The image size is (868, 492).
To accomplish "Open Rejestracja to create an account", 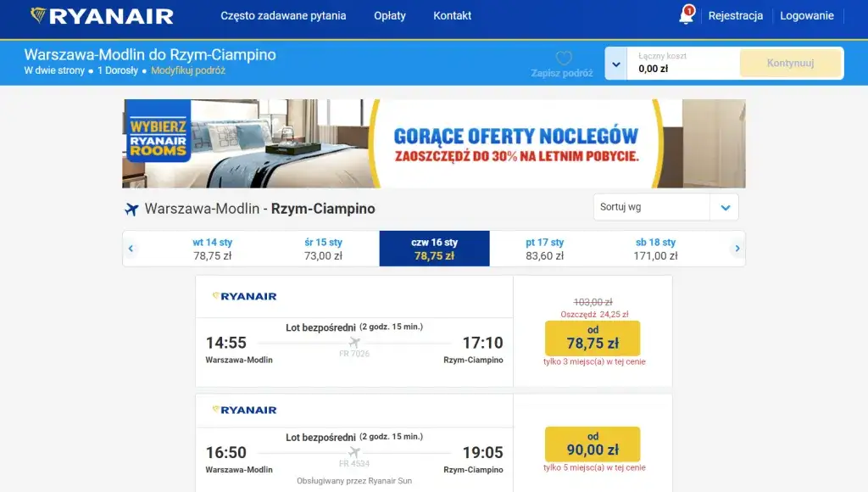I will point(735,14).
